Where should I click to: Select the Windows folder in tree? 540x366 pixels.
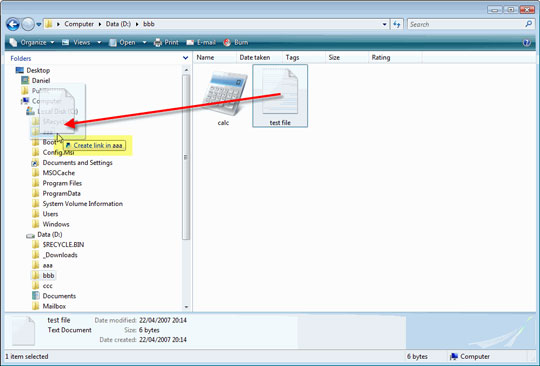coord(56,224)
